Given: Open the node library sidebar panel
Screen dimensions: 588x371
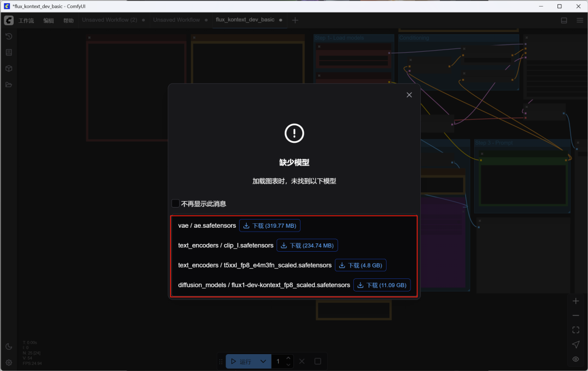Looking at the screenshot, I should (x=9, y=52).
